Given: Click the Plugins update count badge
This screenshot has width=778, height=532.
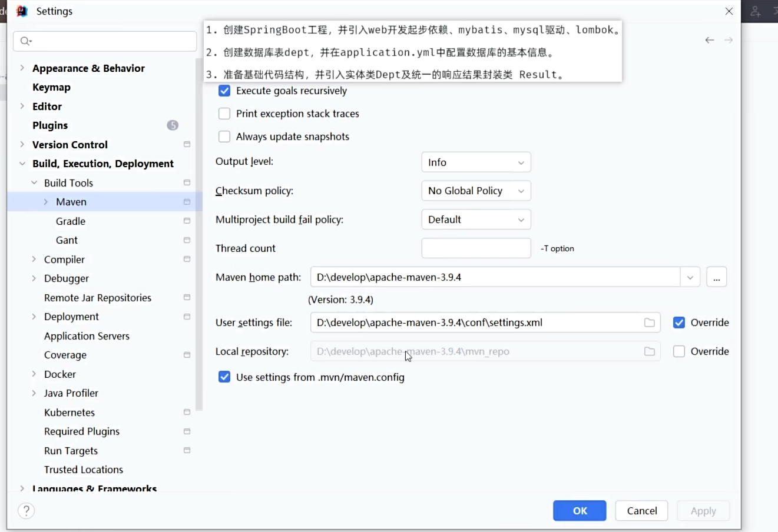Looking at the screenshot, I should pos(172,125).
